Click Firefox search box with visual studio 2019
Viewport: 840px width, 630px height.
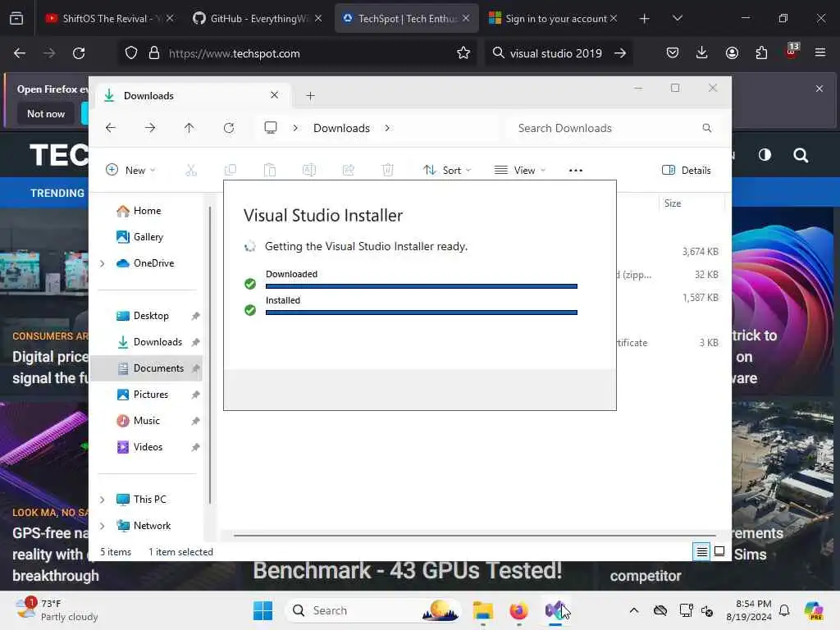(559, 53)
